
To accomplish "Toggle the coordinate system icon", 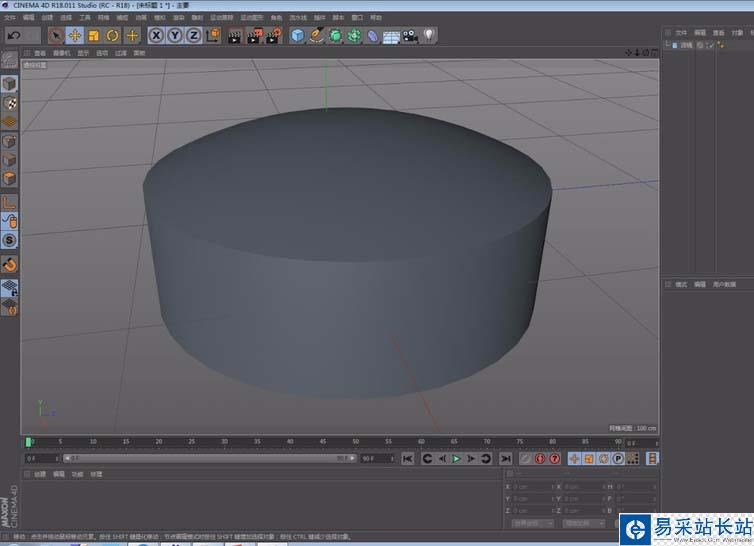I will (x=213, y=36).
